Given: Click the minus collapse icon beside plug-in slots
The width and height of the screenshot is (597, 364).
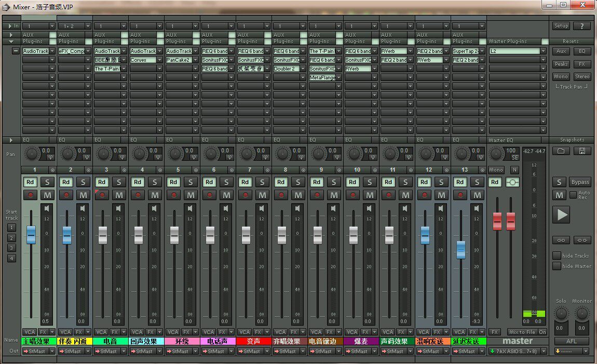Looking at the screenshot, I should (16, 51).
